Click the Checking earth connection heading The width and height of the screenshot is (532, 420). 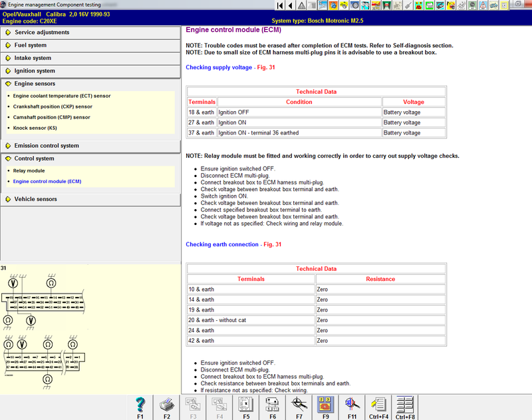click(222, 244)
